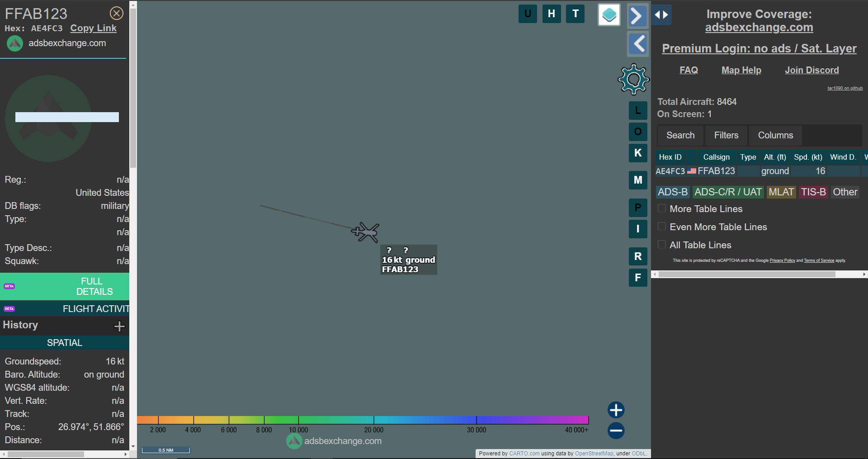Click the right chevron sidebar arrow
Viewport: 868px width, 459px height.
(637, 16)
